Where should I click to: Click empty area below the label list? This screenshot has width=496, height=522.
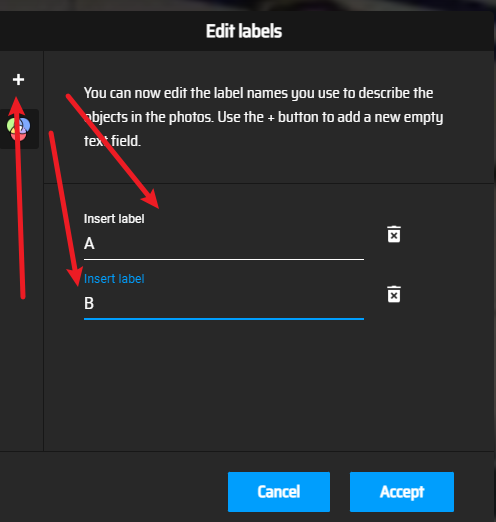(267, 383)
